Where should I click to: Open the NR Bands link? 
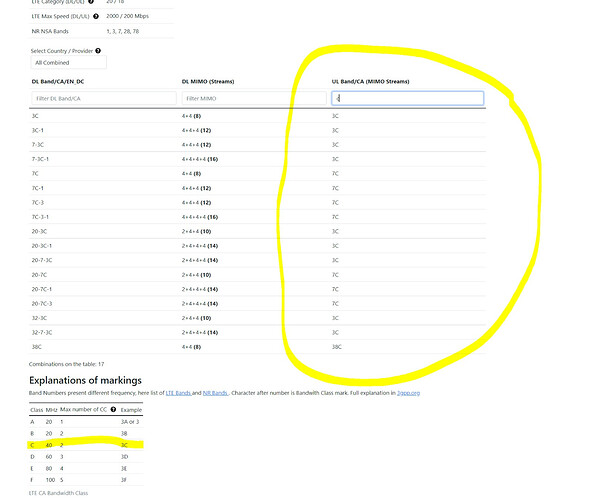click(x=215, y=393)
